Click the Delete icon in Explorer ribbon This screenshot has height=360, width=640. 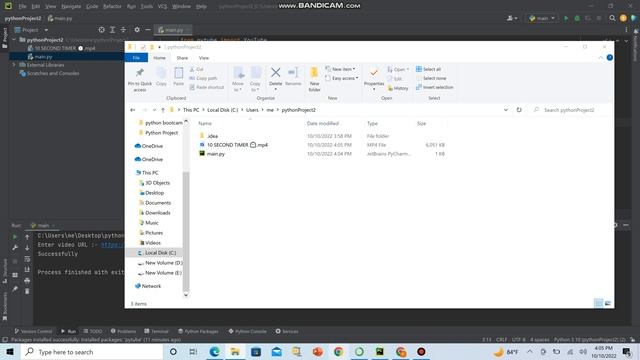click(x=276, y=76)
